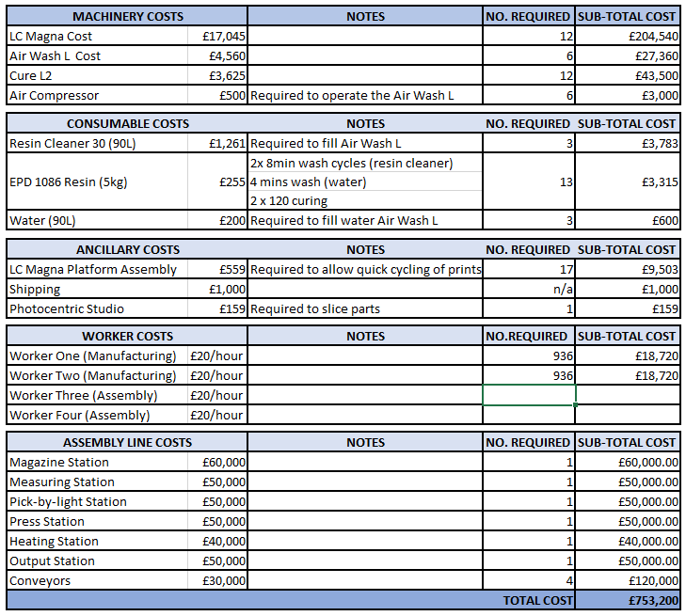Select the Air Compressor label cell
This screenshot has height=616, width=686.
pos(98,95)
